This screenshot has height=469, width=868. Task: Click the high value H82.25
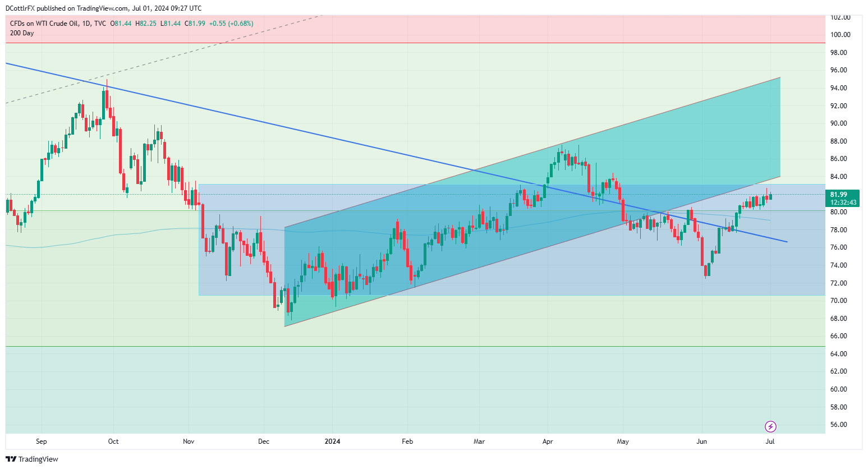pos(146,24)
